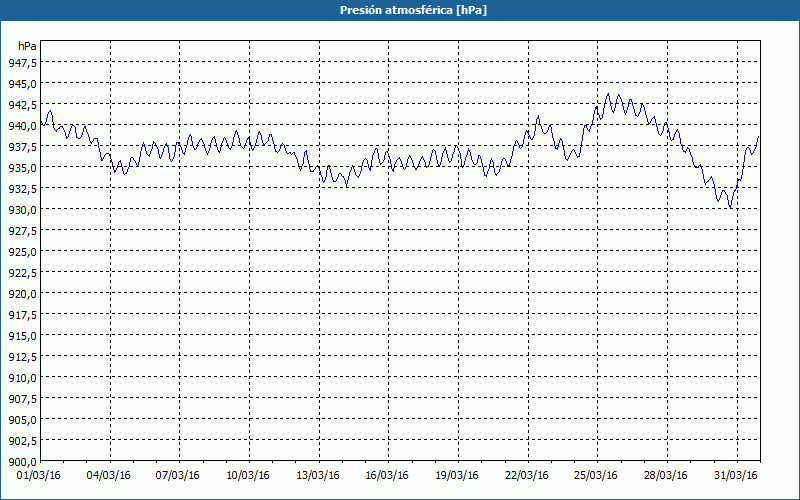Select the 900,0 y-axis label

point(22,462)
